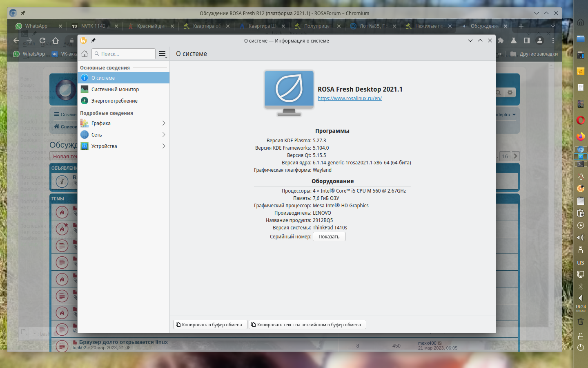588x368 pixels.
Task: Go to forum page 16 in pagination
Action: pyautogui.click(x=505, y=156)
